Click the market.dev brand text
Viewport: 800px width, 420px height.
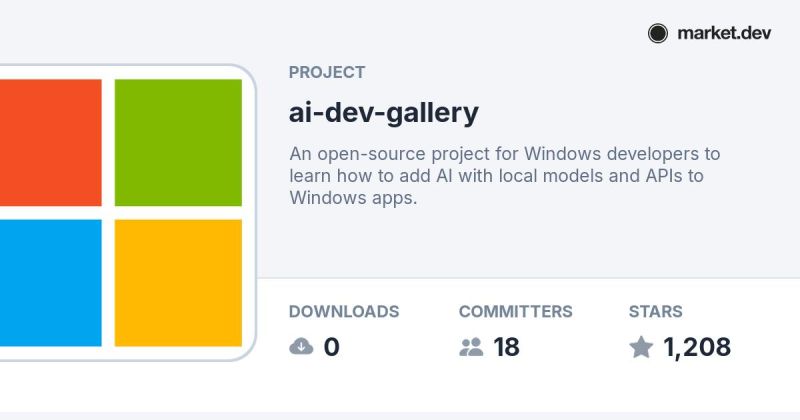724,33
